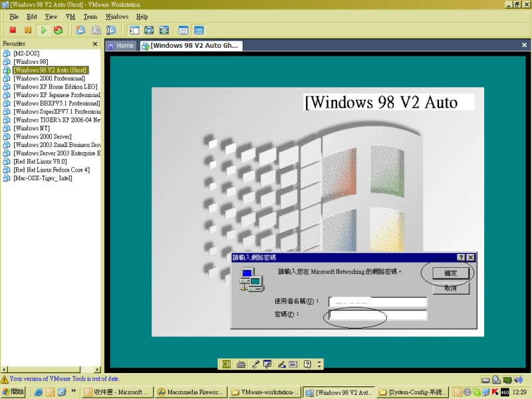
Task: Click the 密碼 password input field
Action: tap(377, 315)
